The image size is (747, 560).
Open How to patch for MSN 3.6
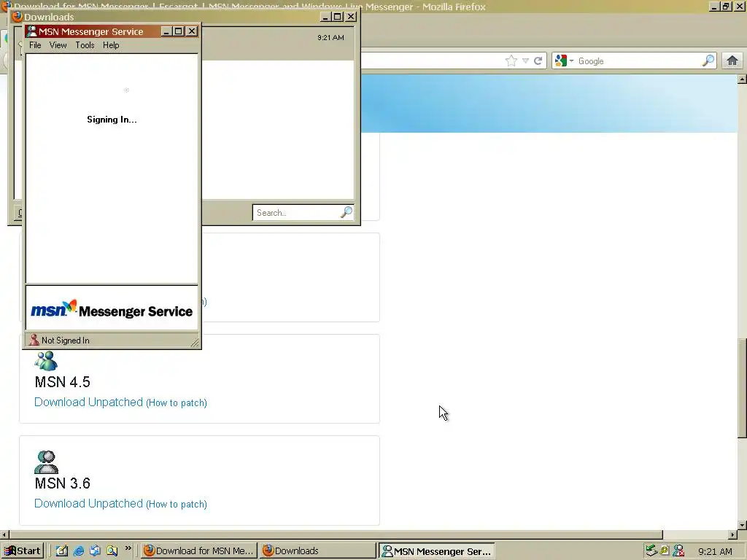[177, 505]
